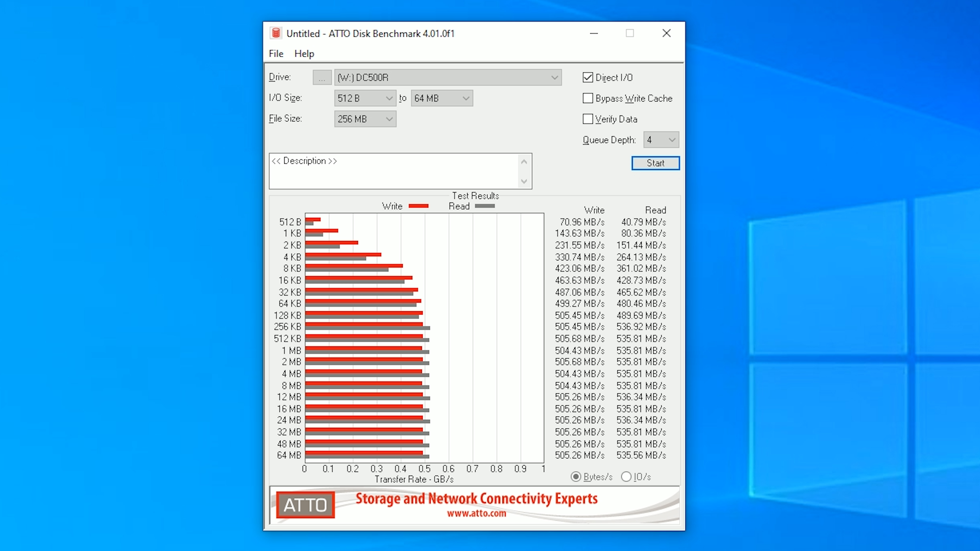Viewport: 980px width, 551px height.
Task: Click the ATTO Disk Benchmark title bar icon
Action: [276, 33]
